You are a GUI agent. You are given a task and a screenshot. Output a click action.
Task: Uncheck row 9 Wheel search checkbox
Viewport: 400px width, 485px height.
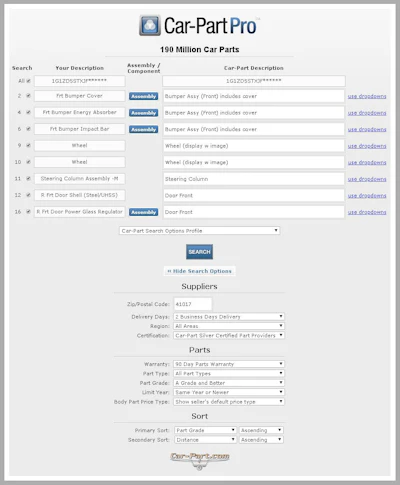click(x=28, y=145)
